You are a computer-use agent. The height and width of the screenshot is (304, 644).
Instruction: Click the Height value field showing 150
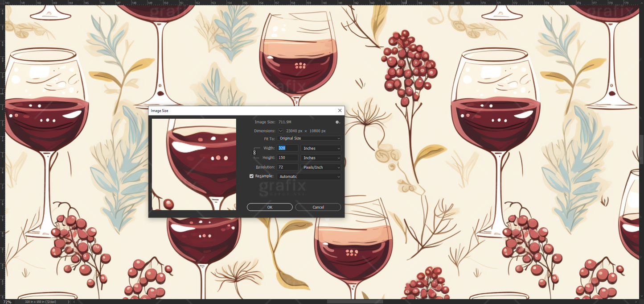pyautogui.click(x=287, y=158)
